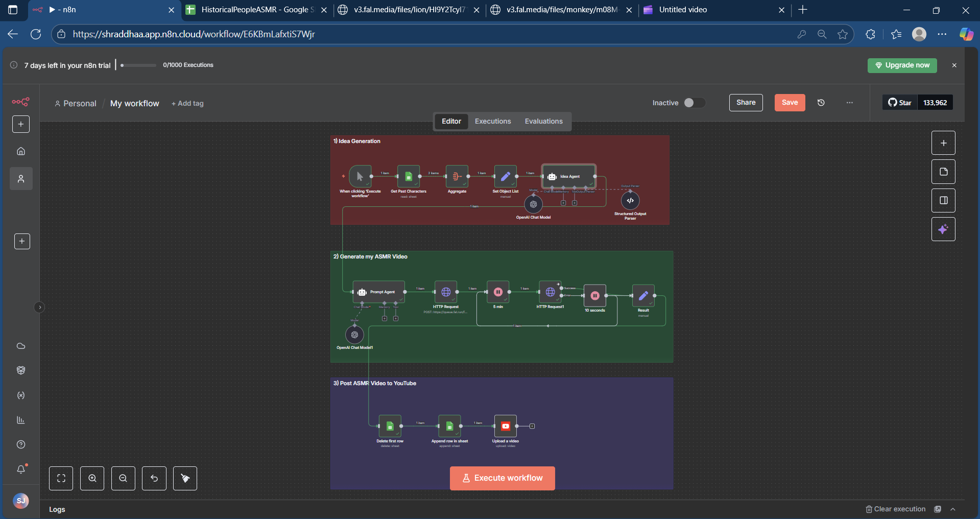
Task: Click the zoom to fit canvas icon
Action: point(61,478)
